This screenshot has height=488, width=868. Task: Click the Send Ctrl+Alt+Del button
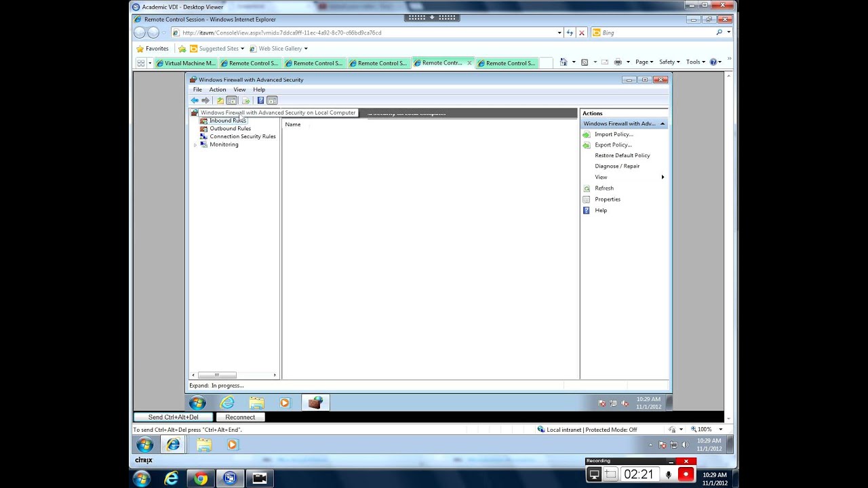[x=174, y=418]
